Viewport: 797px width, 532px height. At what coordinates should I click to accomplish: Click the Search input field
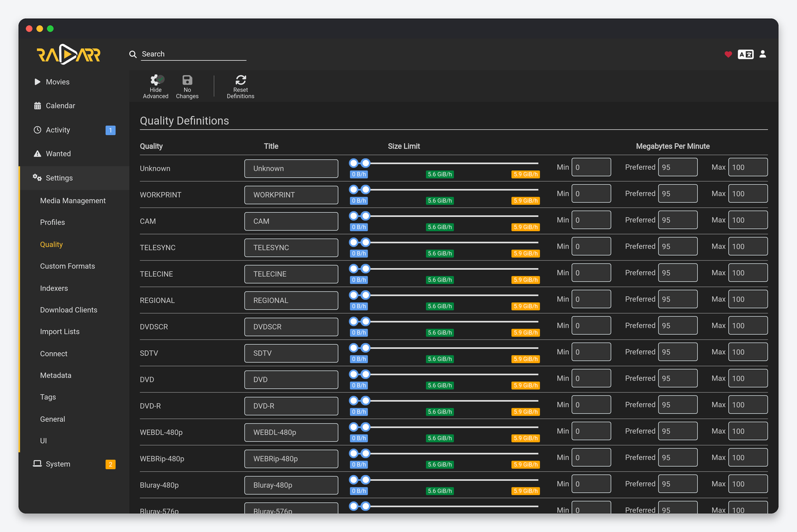tap(194, 54)
